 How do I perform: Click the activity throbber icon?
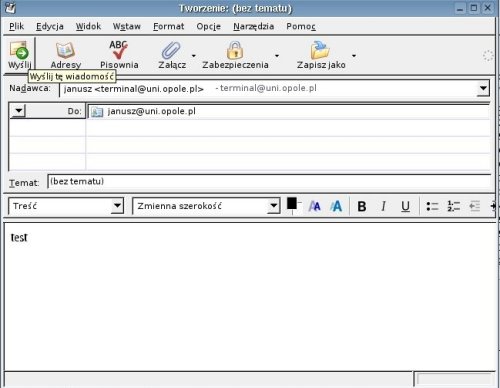(x=488, y=56)
